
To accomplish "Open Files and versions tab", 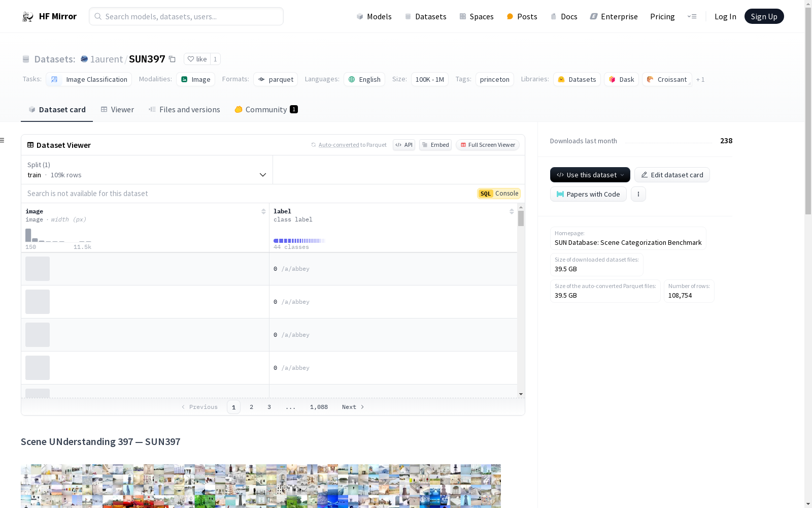I will pos(184,109).
